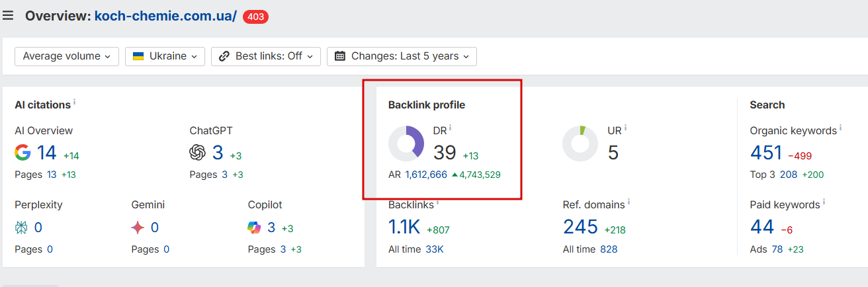Image resolution: width=868 pixels, height=287 pixels.
Task: Open the Best links: Off dropdown
Action: point(266,56)
